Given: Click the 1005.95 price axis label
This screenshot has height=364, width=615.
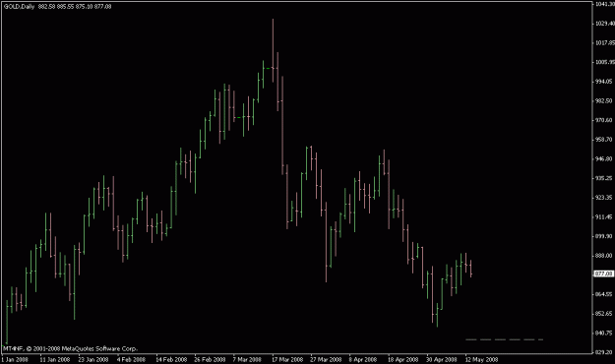Looking at the screenshot, I should (605, 62).
